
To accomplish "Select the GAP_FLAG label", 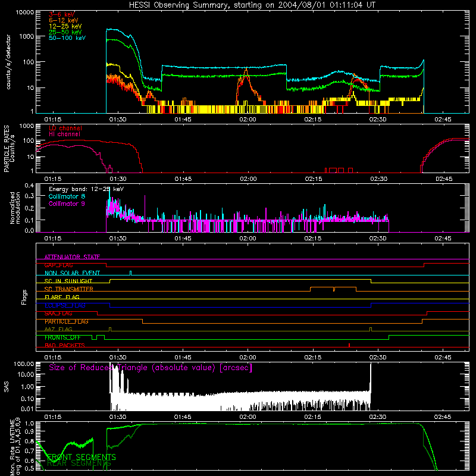I will click(58, 265).
